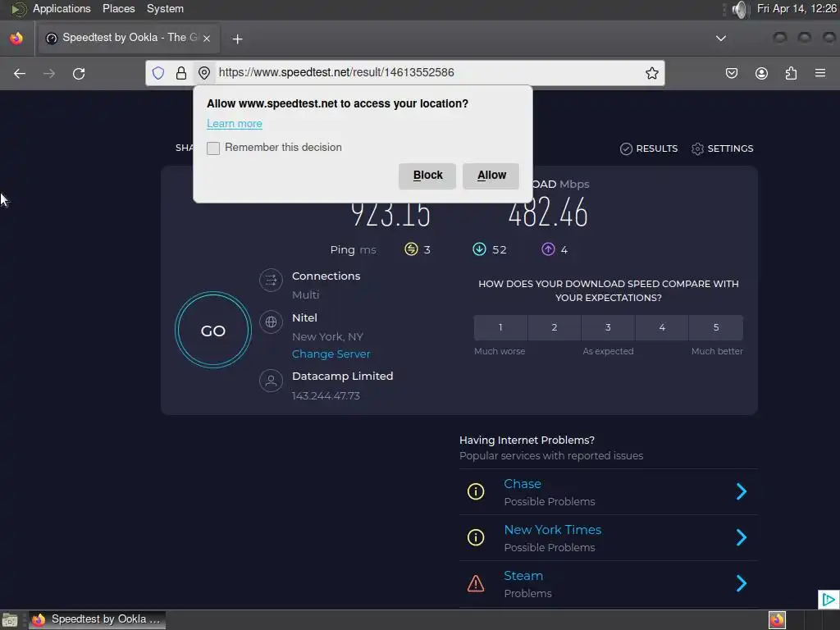Click the padlock site security icon
This screenshot has height=630, width=840.
pyautogui.click(x=181, y=73)
